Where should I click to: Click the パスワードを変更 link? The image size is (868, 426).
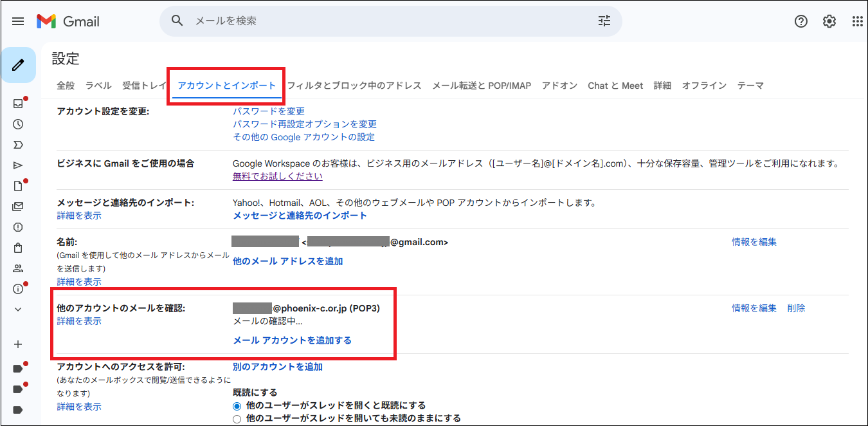269,111
